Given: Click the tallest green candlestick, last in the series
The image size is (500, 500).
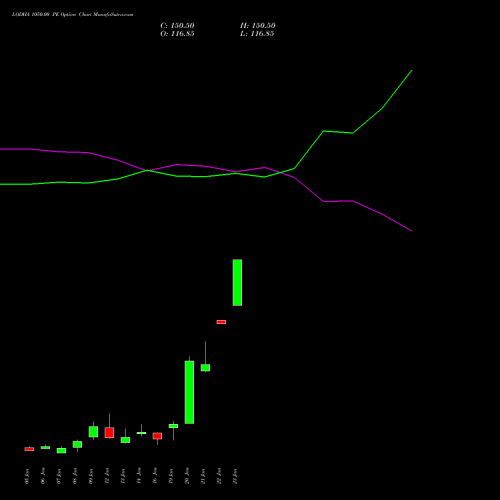Looking at the screenshot, I should click(x=237, y=282).
